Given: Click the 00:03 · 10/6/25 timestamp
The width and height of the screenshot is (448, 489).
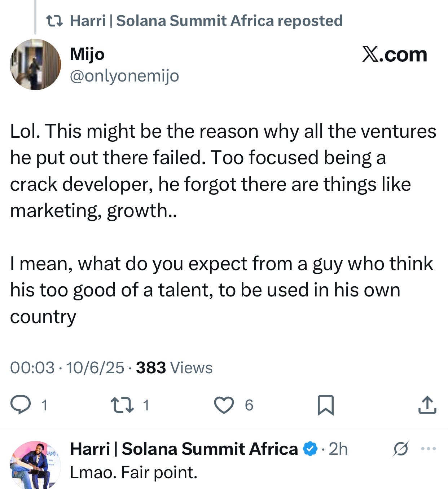Looking at the screenshot, I should pyautogui.click(x=67, y=368).
